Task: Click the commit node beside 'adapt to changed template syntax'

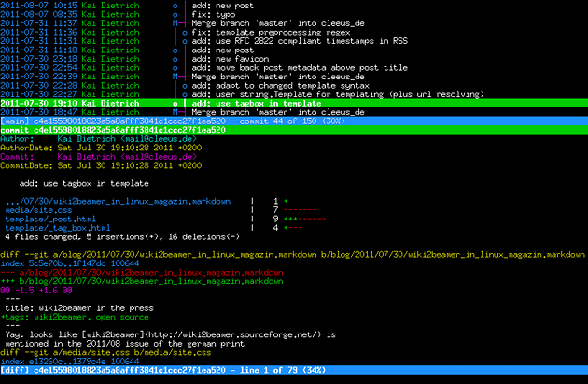Action: [x=185, y=86]
